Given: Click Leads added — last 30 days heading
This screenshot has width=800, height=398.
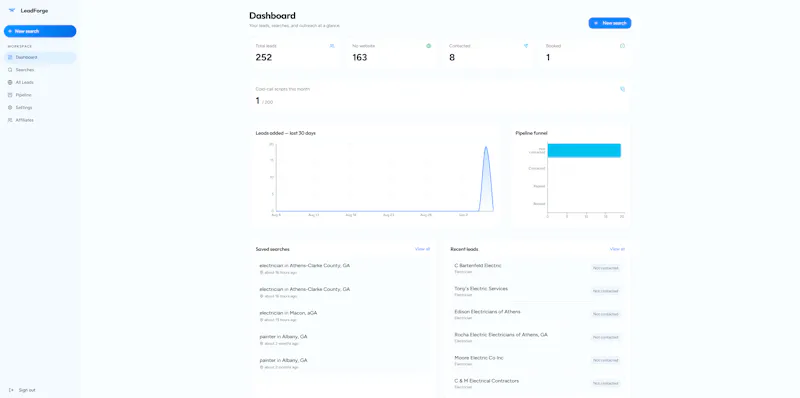Looking at the screenshot, I should [x=286, y=133].
